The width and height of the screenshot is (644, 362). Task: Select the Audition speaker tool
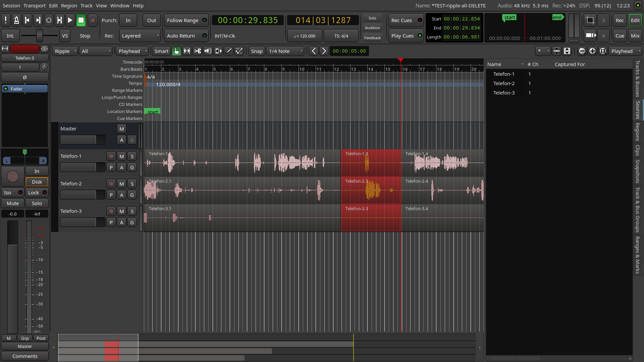coord(208,51)
